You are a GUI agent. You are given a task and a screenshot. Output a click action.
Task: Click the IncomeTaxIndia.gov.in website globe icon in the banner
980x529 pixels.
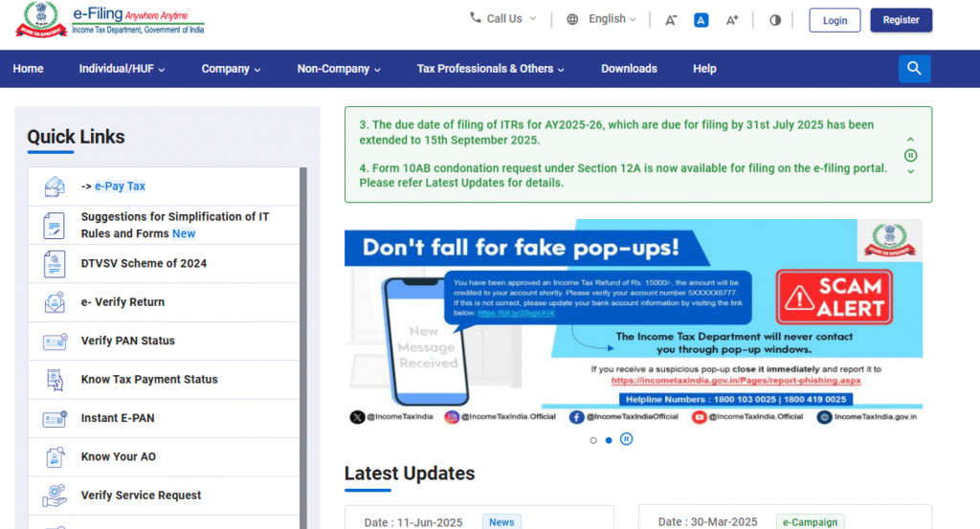click(824, 417)
